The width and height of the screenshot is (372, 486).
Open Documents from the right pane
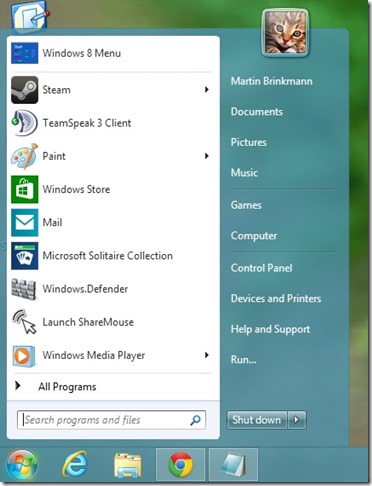[x=257, y=111]
